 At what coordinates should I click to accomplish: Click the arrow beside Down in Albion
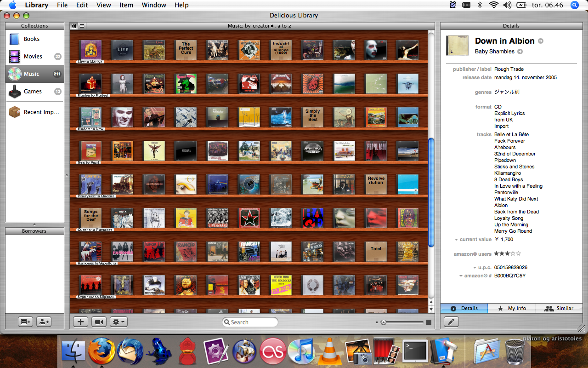pyautogui.click(x=541, y=41)
